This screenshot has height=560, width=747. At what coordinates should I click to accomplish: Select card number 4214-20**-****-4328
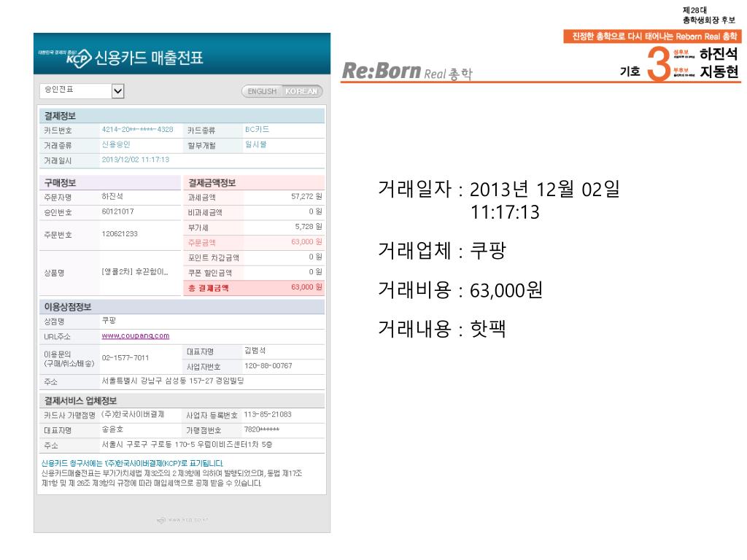pos(138,130)
